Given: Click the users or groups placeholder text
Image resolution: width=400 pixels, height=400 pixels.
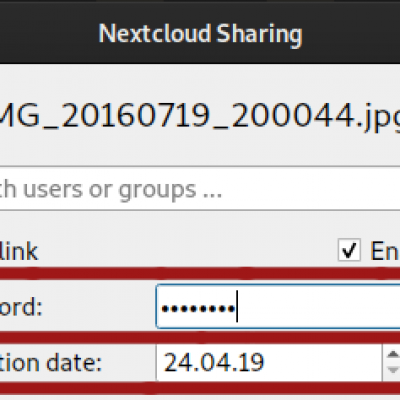Looking at the screenshot, I should [110, 190].
